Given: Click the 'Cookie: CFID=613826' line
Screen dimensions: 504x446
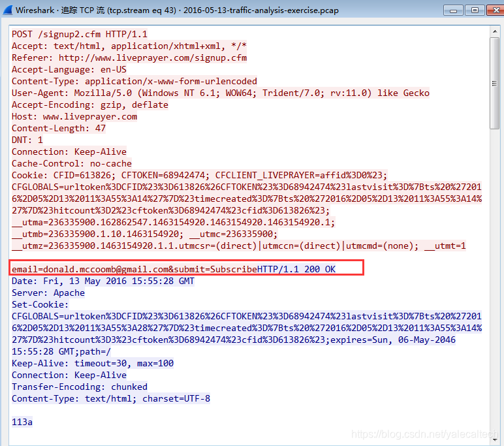Looking at the screenshot, I should click(200, 175).
